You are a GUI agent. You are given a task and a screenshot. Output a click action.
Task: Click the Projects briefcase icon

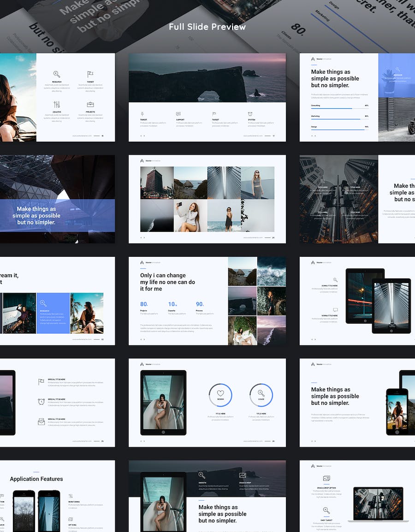point(90,105)
